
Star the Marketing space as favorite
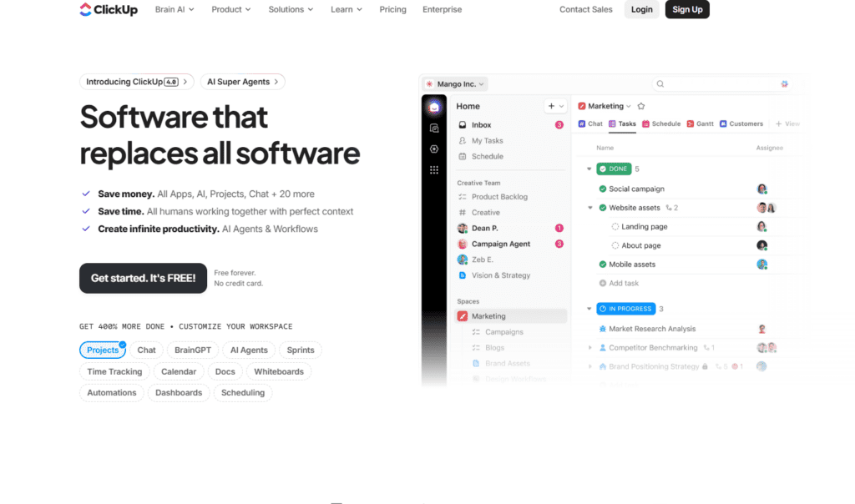641,107
